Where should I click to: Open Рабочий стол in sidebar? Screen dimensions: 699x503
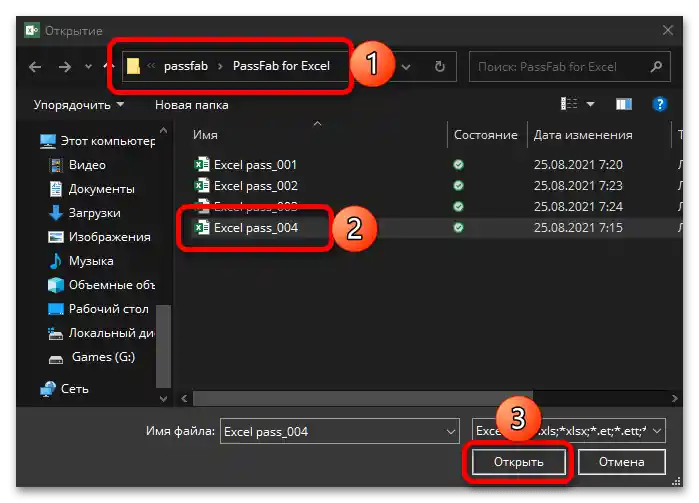click(x=98, y=309)
